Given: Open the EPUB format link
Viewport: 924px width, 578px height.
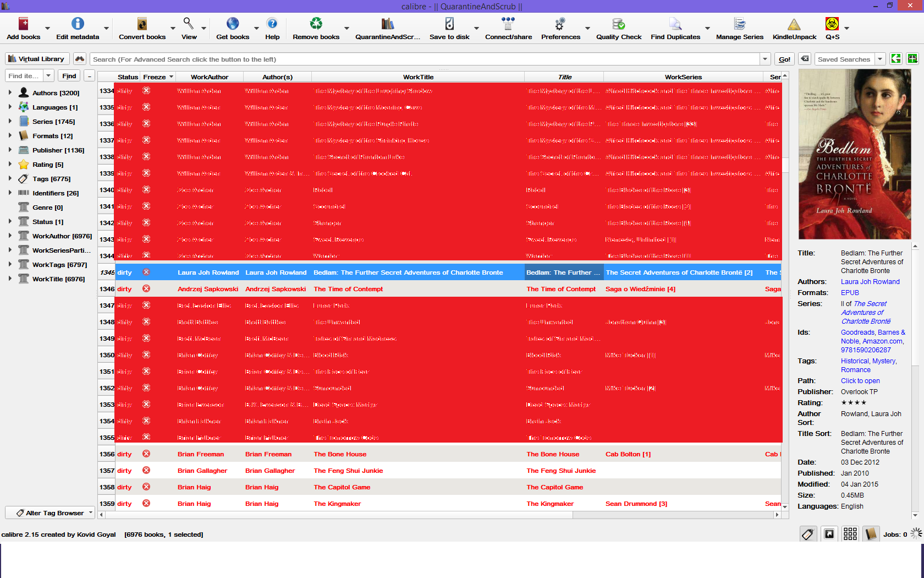Looking at the screenshot, I should pyautogui.click(x=850, y=293).
